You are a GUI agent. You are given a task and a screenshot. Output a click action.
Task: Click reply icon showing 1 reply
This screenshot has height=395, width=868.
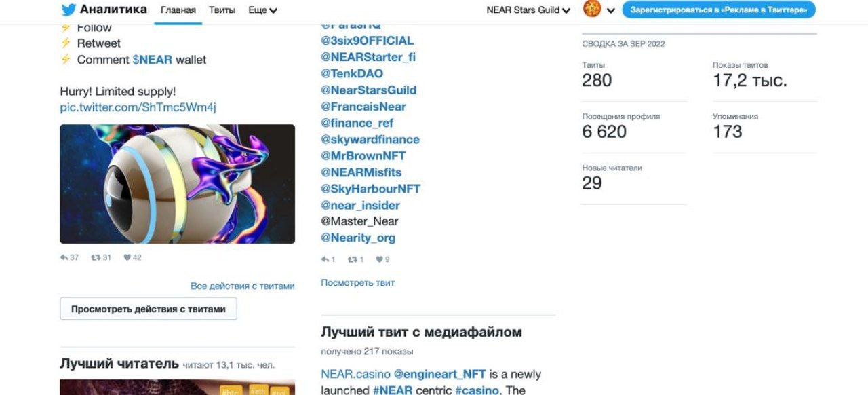tap(325, 259)
